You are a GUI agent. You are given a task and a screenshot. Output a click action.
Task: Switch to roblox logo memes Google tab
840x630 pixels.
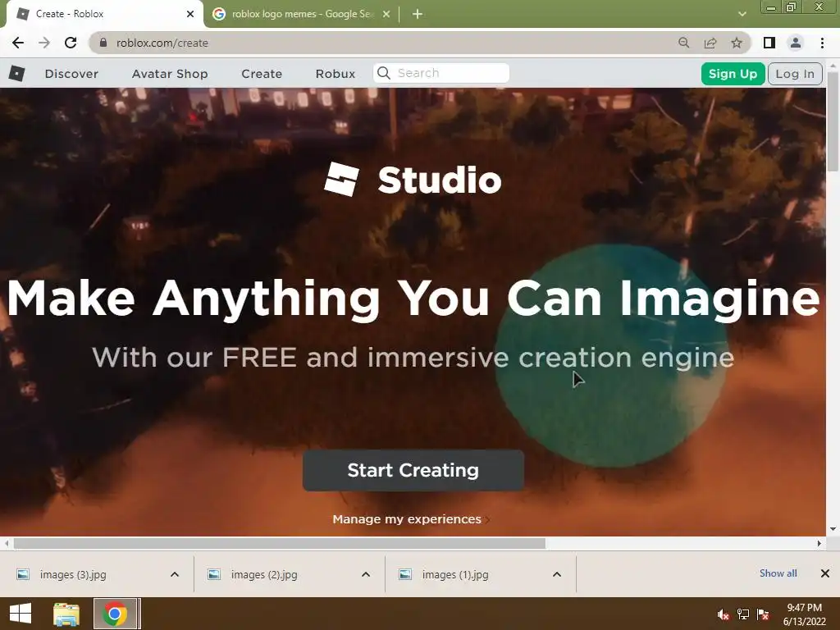302,14
